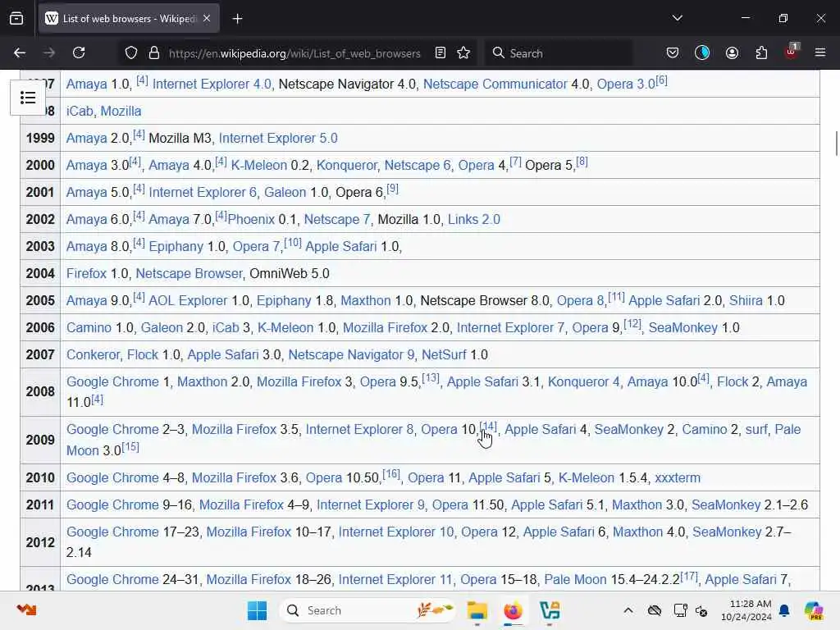Click the Firefox Search box
Image resolution: width=840 pixels, height=630 pixels.
(x=558, y=53)
